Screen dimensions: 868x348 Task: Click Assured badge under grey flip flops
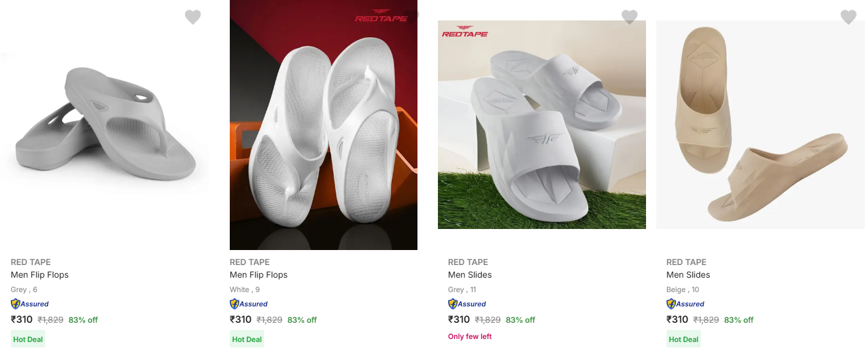pos(29,304)
